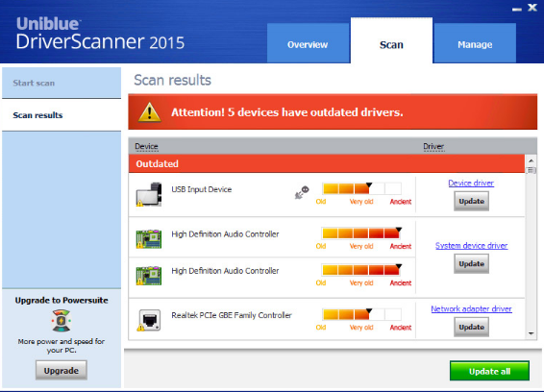Click the Uniblue DriverScanner 2015 logo

(100, 34)
